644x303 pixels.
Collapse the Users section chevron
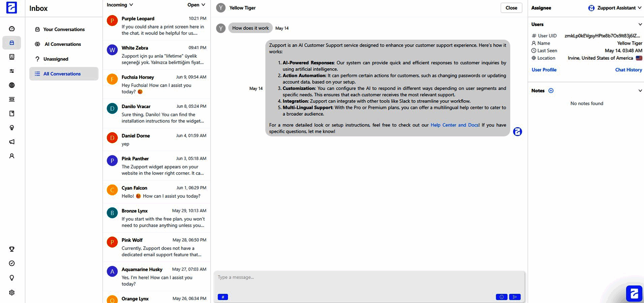point(640,24)
